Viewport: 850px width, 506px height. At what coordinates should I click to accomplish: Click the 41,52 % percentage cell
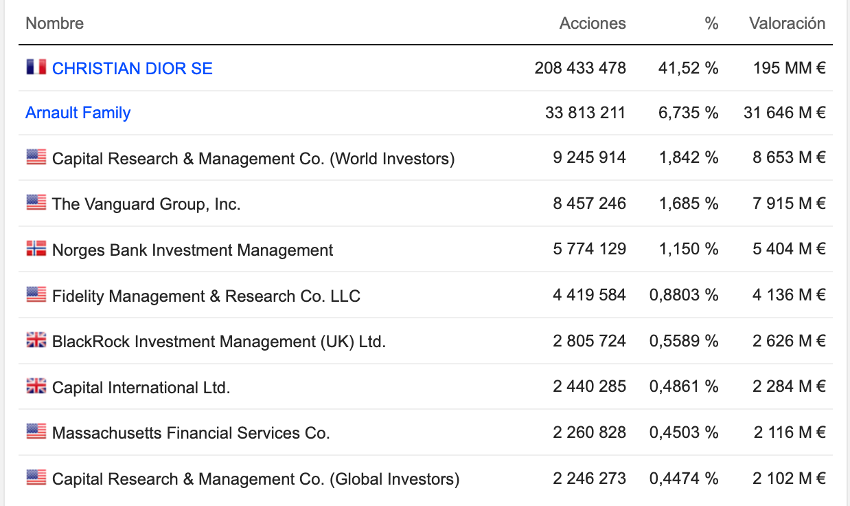[688, 68]
